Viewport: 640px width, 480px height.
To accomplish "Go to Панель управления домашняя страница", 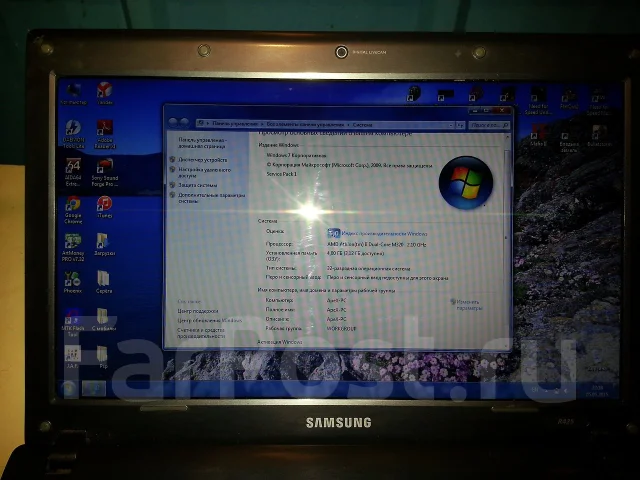I will [202, 143].
